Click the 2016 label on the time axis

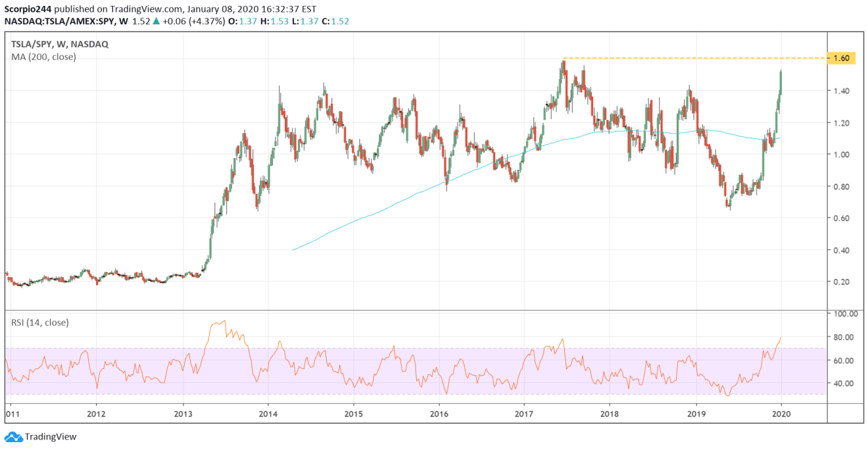pyautogui.click(x=439, y=414)
